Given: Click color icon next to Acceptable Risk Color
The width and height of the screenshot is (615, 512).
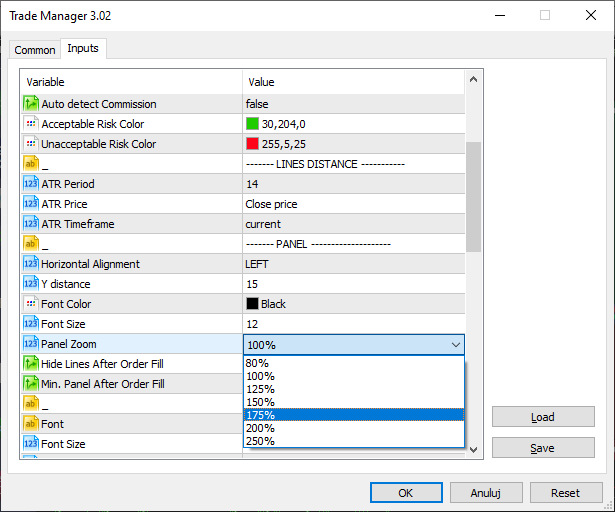Looking at the screenshot, I should 30,124.
